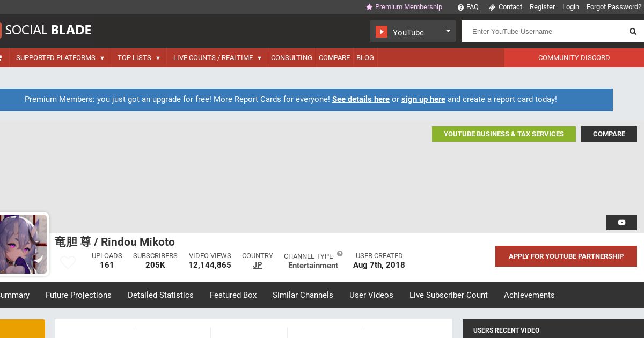Focus the Enter YouTube Username search field

(542, 31)
